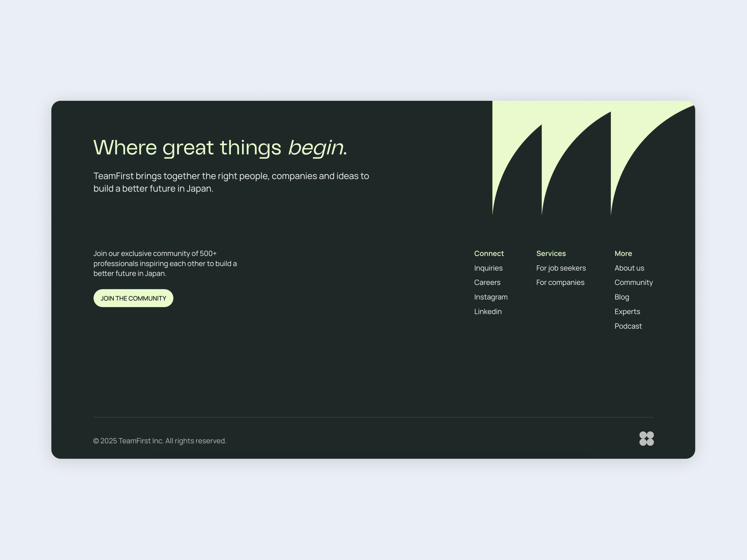Click the copyright notice text

coord(160,441)
